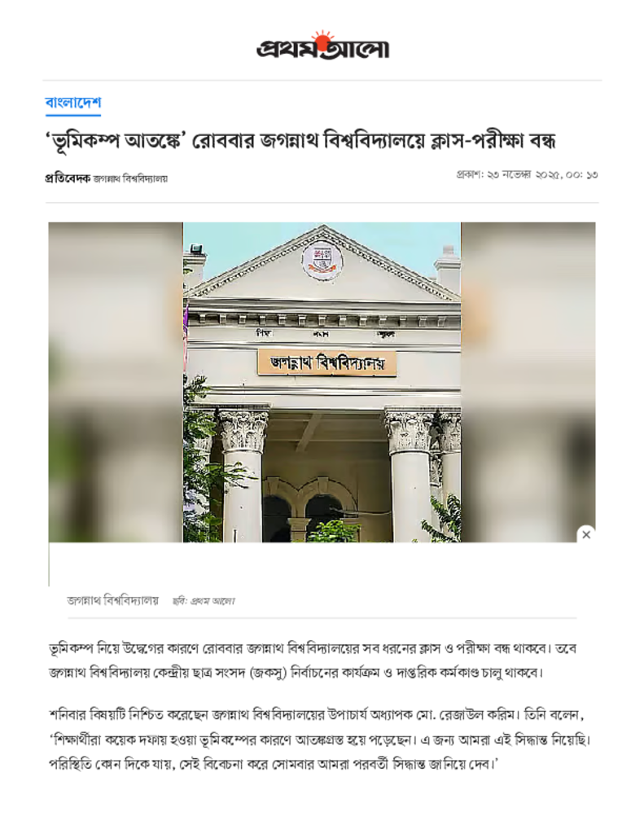Viewport: 644px width, 834px height.
Task: Click the ছবি: প্রথম আলো photo credit
Action: (204, 601)
